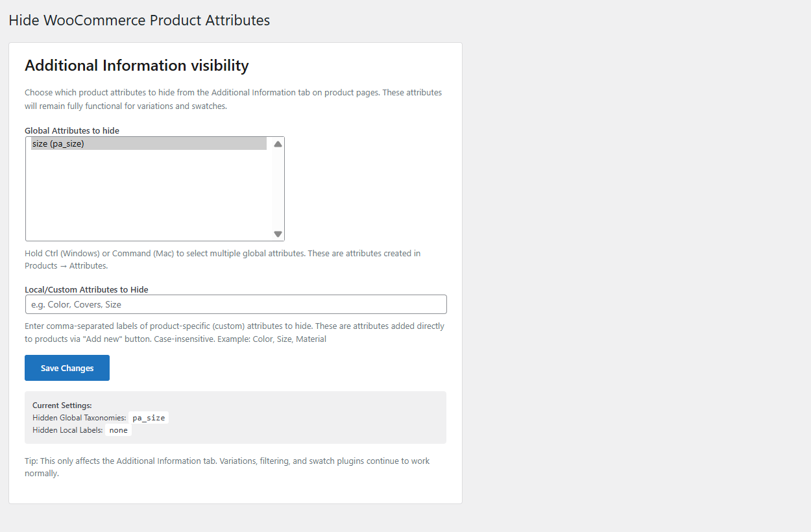Click the Local/Custom Attributes to Hide input field
Image resolution: width=811 pixels, height=532 pixels.
coord(236,304)
